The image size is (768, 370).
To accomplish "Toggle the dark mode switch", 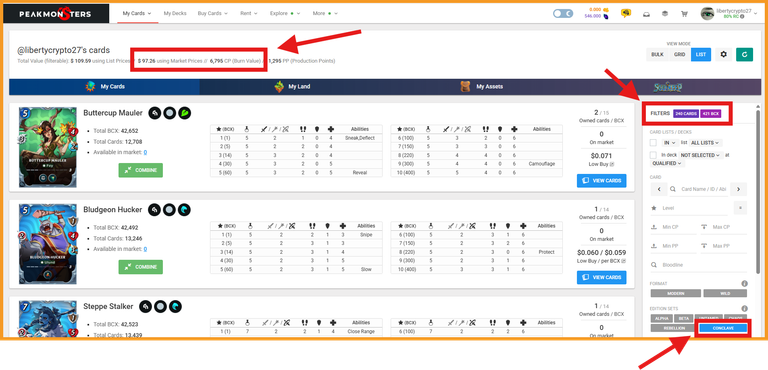I will click(563, 14).
